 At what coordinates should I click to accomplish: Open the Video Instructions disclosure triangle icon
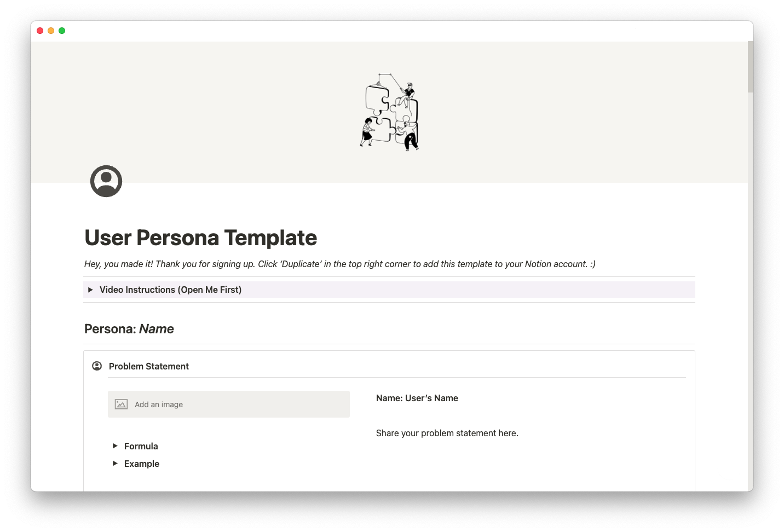tap(91, 290)
